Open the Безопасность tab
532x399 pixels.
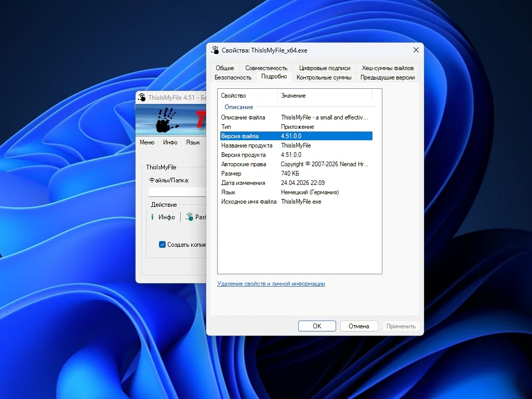(x=233, y=77)
